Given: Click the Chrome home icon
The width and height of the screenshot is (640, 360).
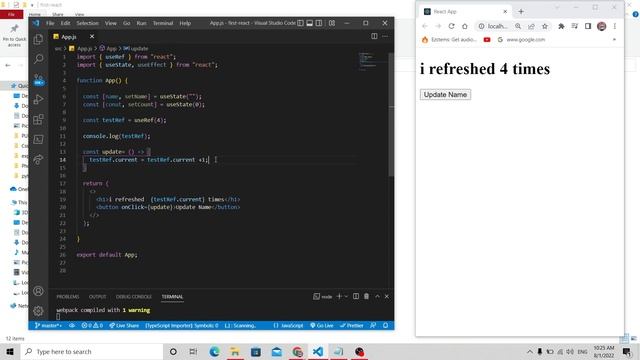Looking at the screenshot, I should (x=464, y=26).
